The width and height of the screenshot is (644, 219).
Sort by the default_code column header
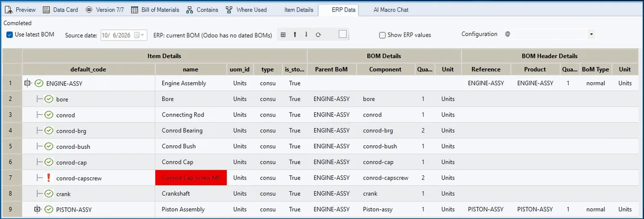coord(88,69)
